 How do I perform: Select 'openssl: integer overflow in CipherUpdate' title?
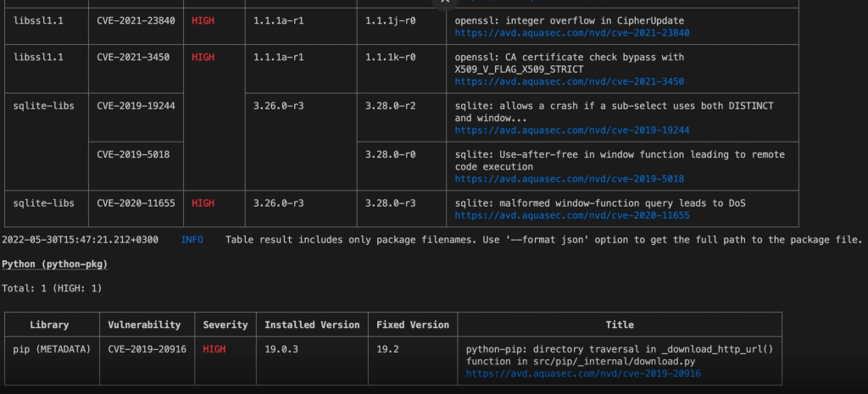click(569, 21)
